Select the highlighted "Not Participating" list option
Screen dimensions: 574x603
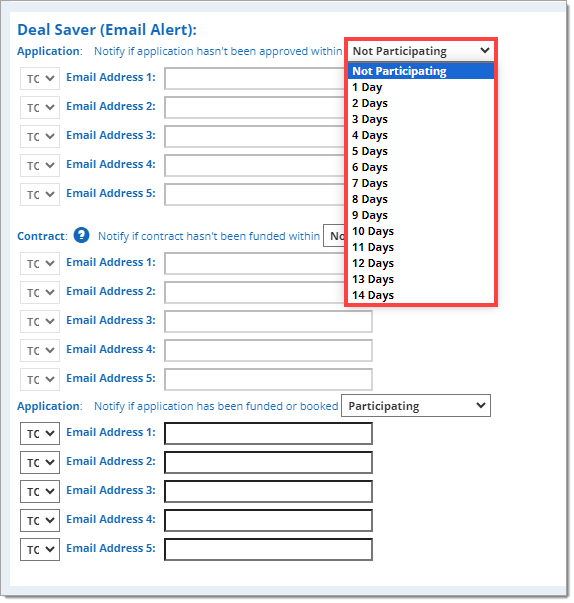(x=421, y=71)
